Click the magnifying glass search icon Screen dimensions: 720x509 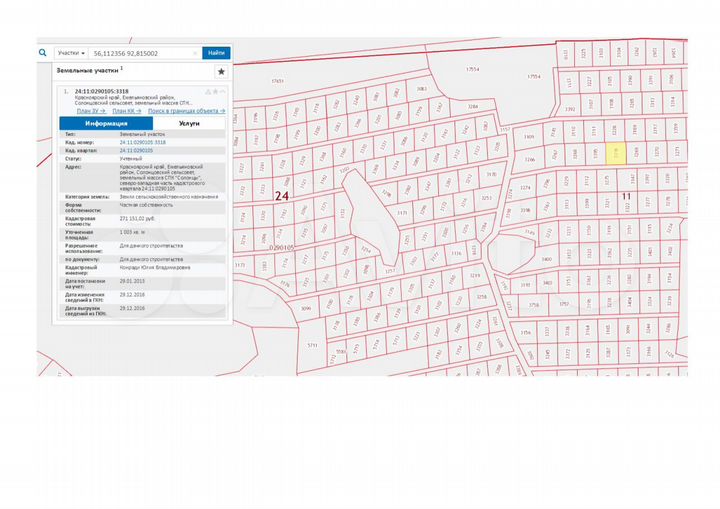pyautogui.click(x=44, y=52)
